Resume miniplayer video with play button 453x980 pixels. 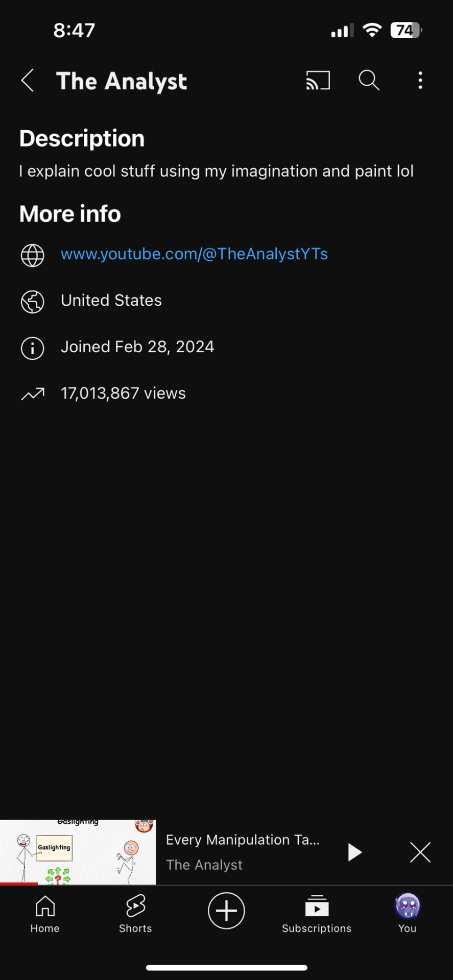[x=354, y=852]
